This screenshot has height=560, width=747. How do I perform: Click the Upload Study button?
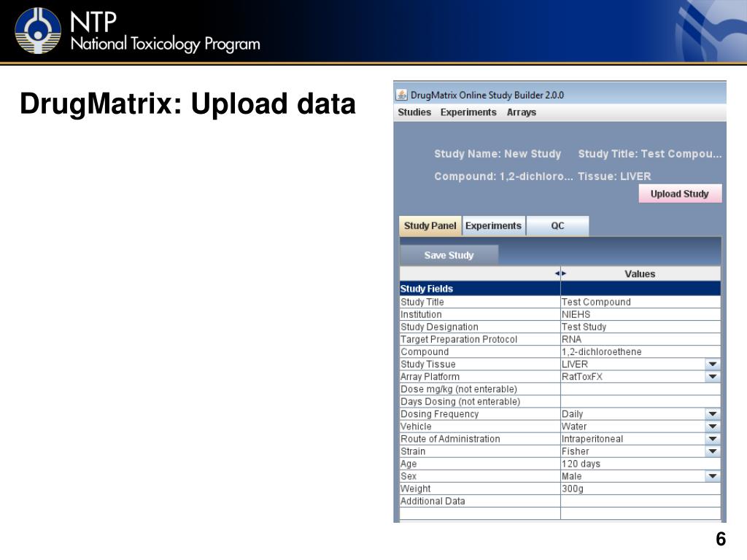coord(680,194)
